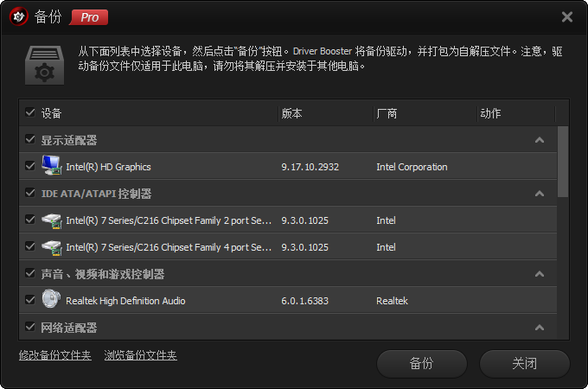
Task: Click the 动作 column header
Action: click(x=490, y=113)
